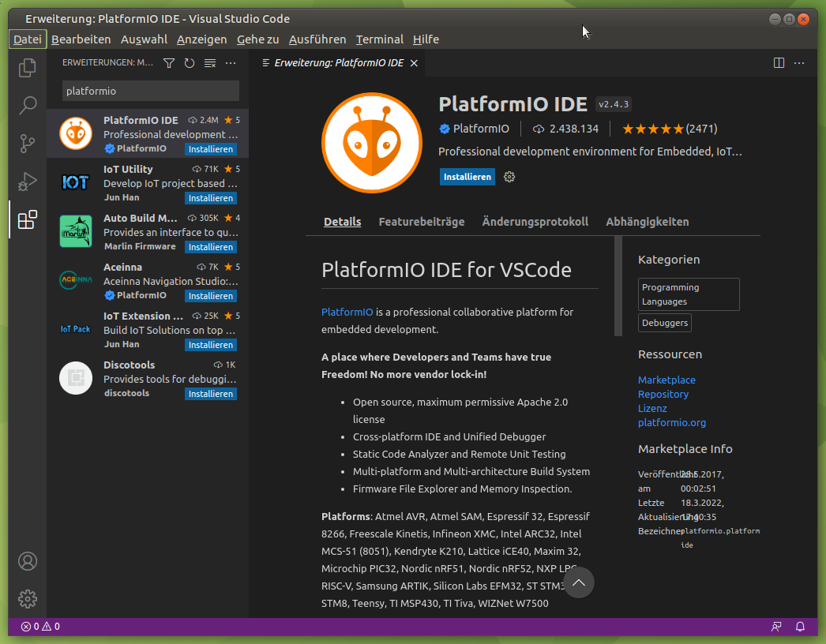
Task: Open the Bearbeiten menu
Action: click(81, 39)
